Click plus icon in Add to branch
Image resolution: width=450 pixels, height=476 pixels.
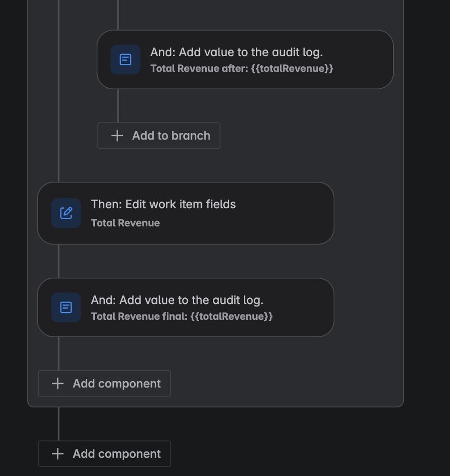coord(117,136)
